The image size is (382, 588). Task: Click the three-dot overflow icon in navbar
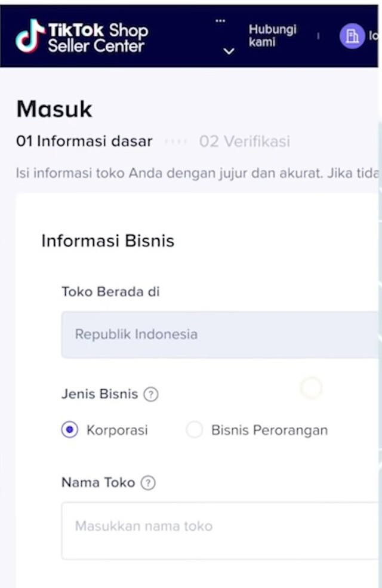pyautogui.click(x=220, y=20)
